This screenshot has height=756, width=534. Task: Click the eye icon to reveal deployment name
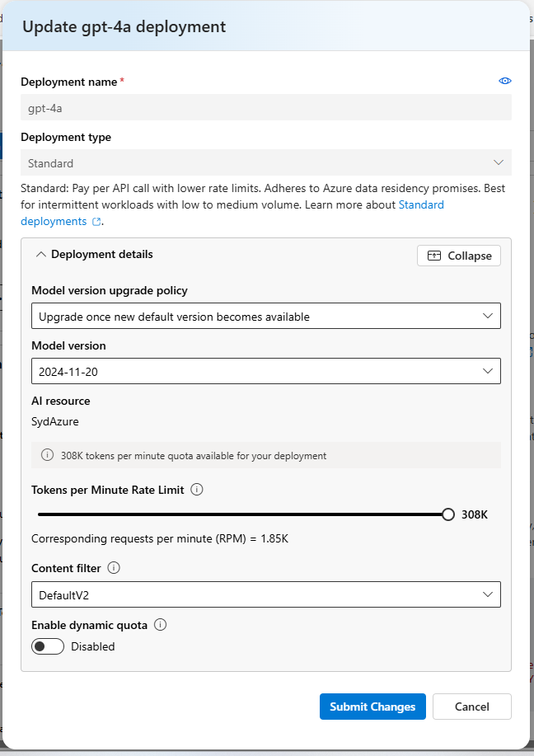pyautogui.click(x=505, y=81)
